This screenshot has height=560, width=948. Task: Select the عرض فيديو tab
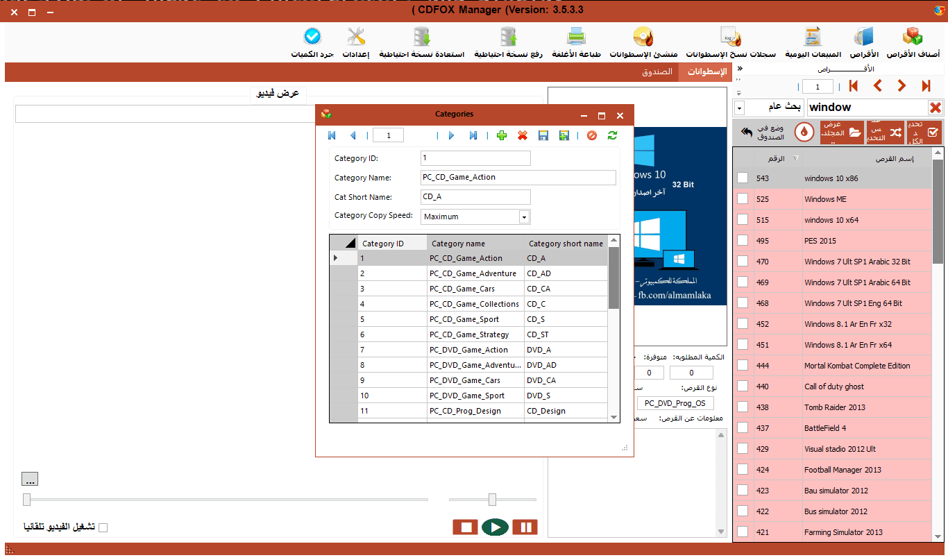pos(278,93)
